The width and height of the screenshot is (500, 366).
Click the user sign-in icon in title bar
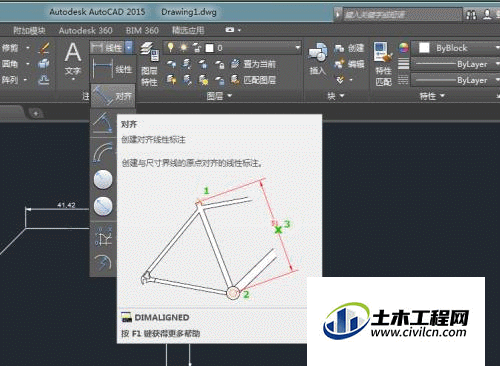(x=487, y=15)
